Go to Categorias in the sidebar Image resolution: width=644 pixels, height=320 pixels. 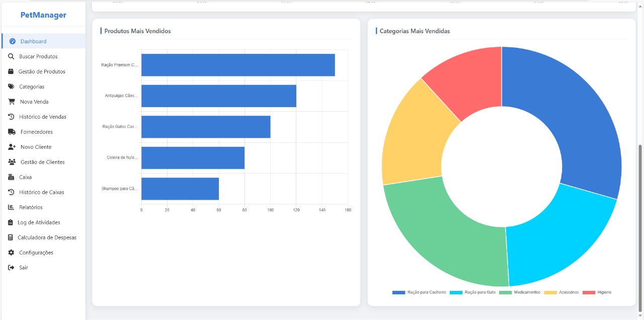tap(32, 87)
